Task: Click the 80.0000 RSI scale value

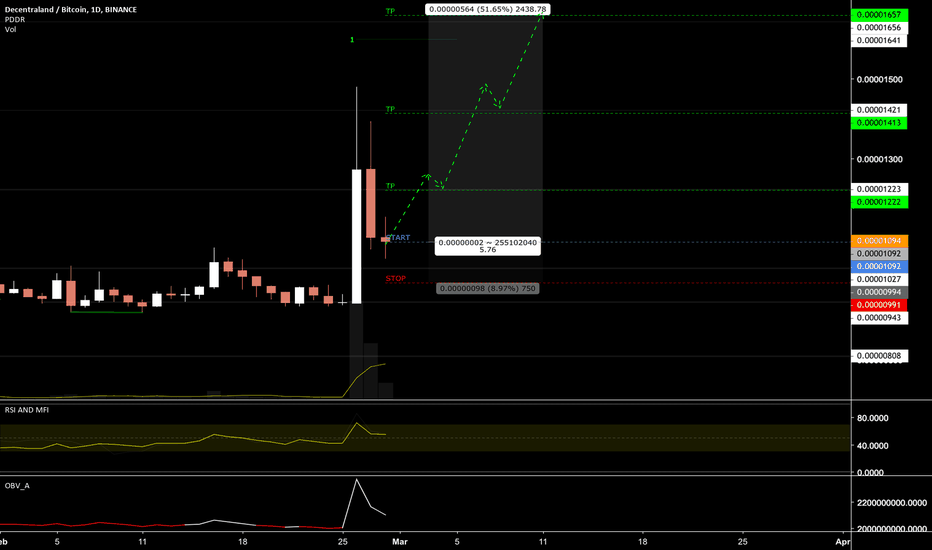Action: [872, 418]
